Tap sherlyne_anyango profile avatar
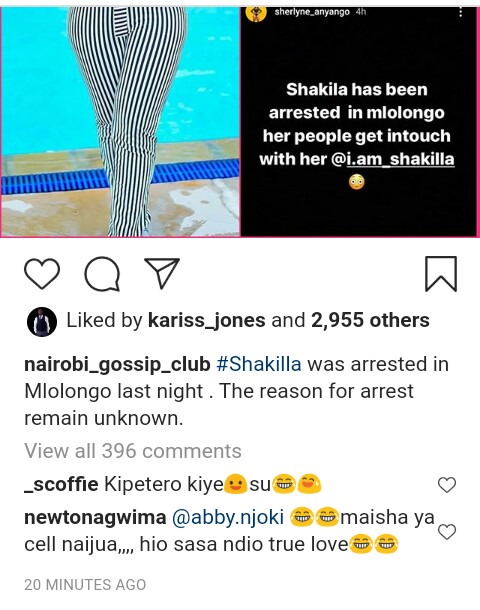This screenshot has height=610, width=480. pos(256,13)
